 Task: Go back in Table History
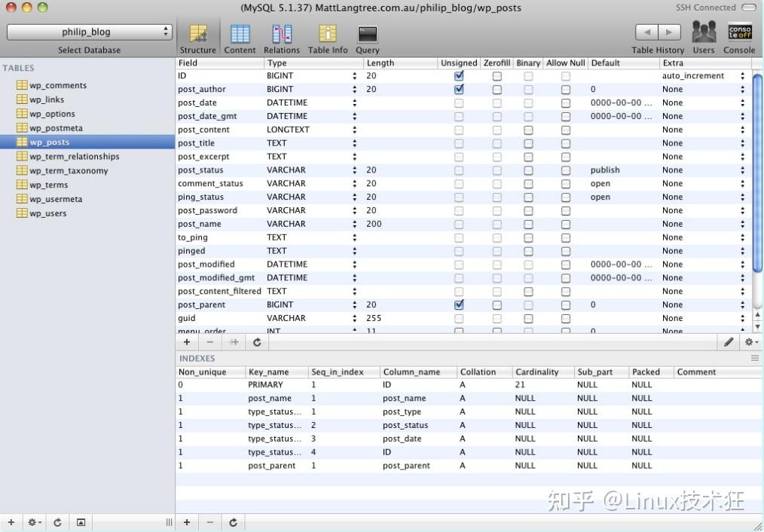coord(647,32)
